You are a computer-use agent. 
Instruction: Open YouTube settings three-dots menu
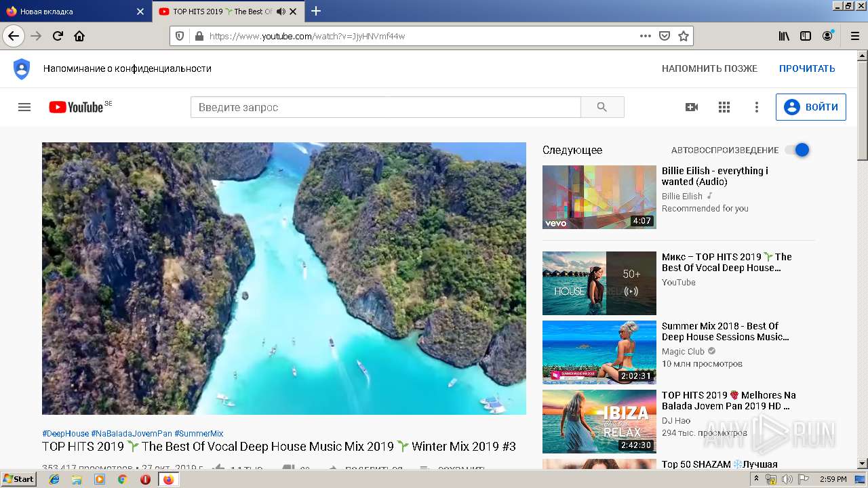[757, 107]
